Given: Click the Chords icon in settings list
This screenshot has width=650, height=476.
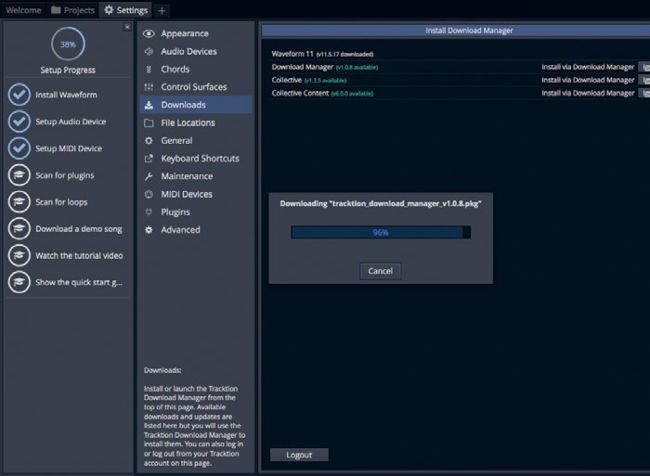Looking at the screenshot, I should (x=149, y=69).
